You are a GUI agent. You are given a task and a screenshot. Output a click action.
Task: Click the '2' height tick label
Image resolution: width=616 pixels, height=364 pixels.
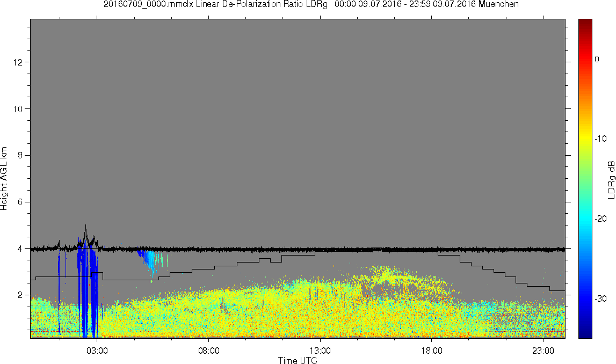(x=20, y=295)
